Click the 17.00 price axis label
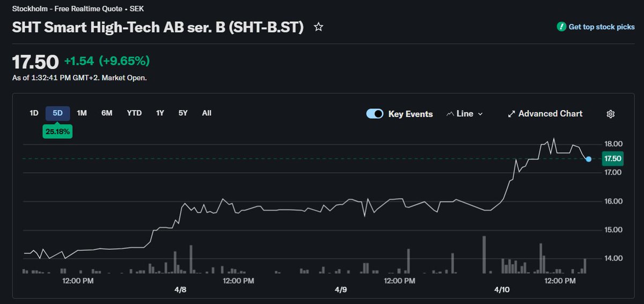The height and width of the screenshot is (304, 644). [x=613, y=173]
